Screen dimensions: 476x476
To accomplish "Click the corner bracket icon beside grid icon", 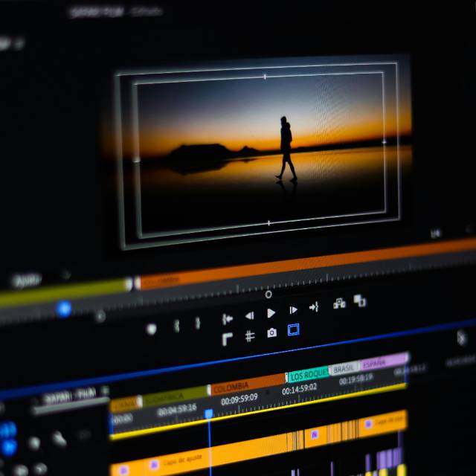I will tap(228, 339).
